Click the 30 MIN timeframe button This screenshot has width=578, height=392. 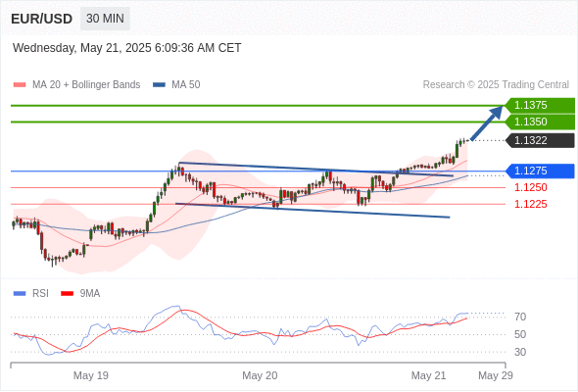tap(105, 19)
